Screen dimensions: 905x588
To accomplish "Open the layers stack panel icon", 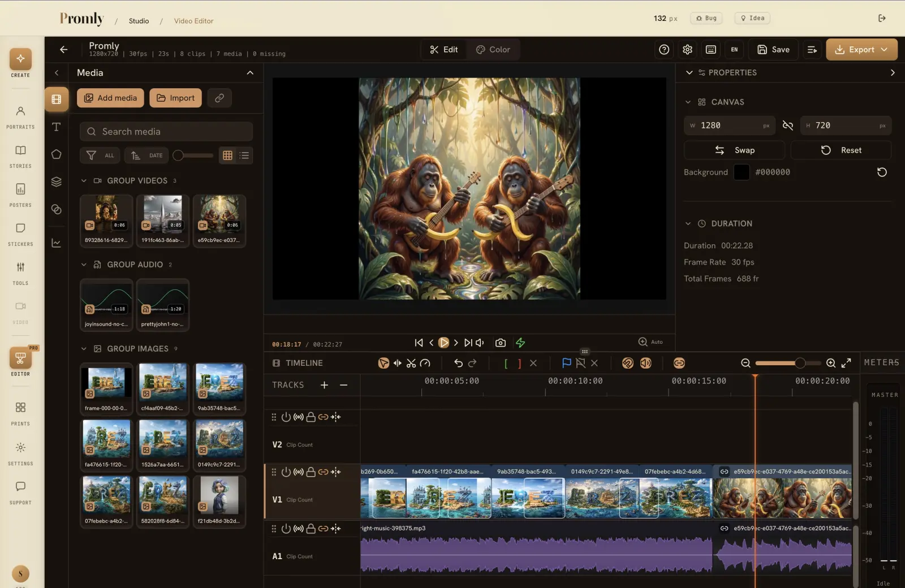I will [57, 181].
